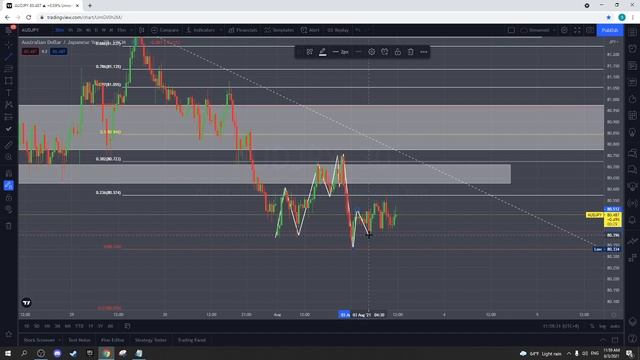The image size is (640, 360).
Task: Select the zoom in tool
Action: pos(9,157)
